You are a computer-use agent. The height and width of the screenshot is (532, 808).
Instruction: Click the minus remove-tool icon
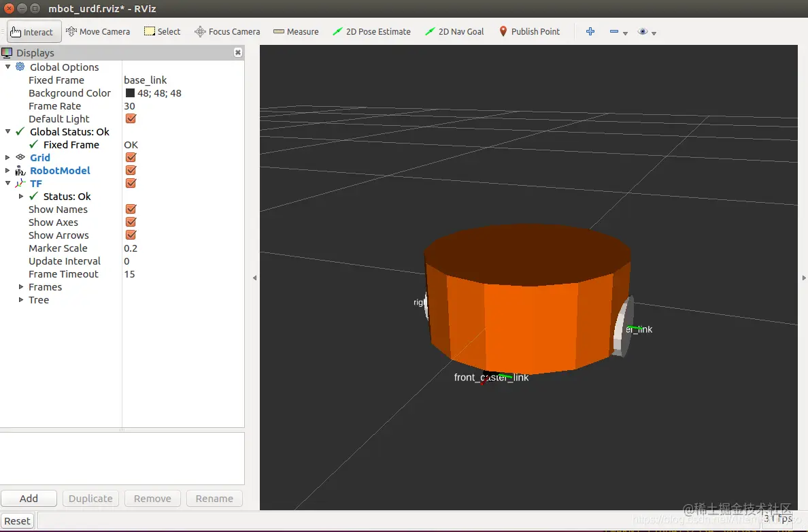coord(613,31)
